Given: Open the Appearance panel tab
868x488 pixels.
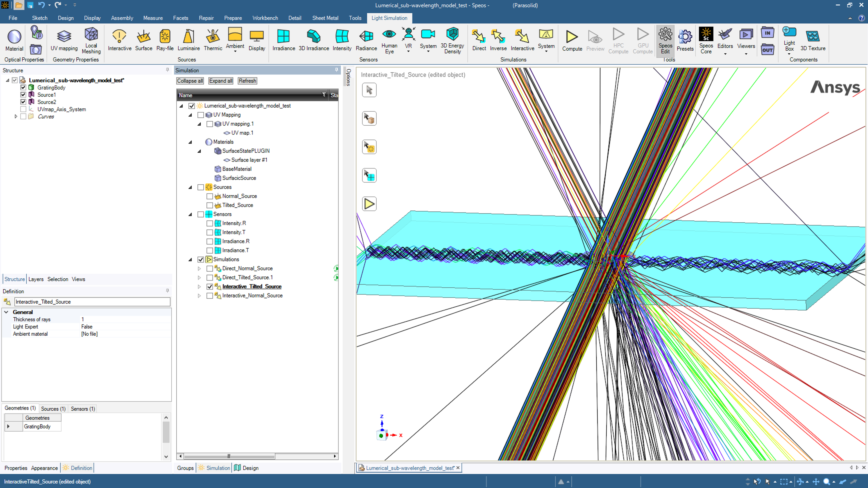Looking at the screenshot, I should [x=44, y=468].
